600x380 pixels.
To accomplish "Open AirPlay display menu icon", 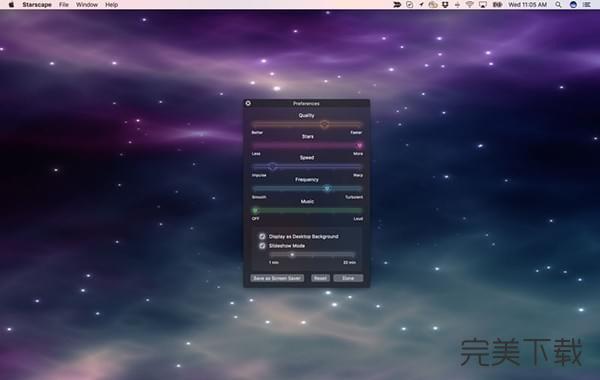I will pos(483,5).
